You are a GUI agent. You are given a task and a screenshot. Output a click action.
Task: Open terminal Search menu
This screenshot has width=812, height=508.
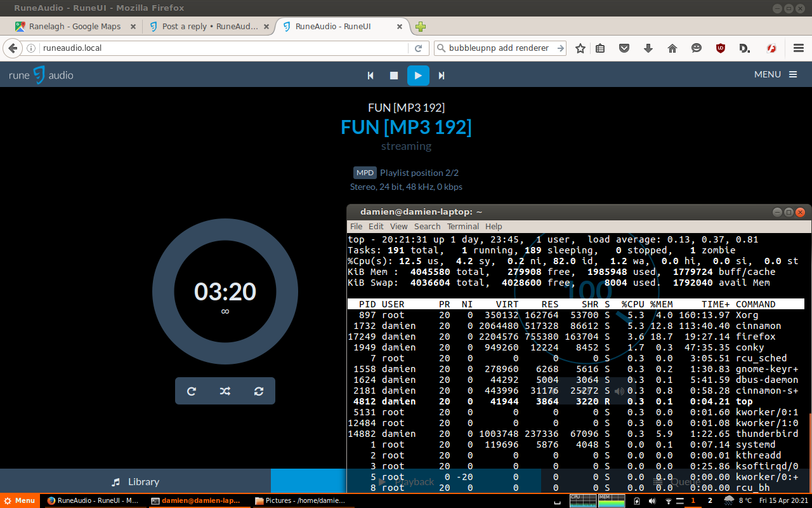tap(428, 226)
